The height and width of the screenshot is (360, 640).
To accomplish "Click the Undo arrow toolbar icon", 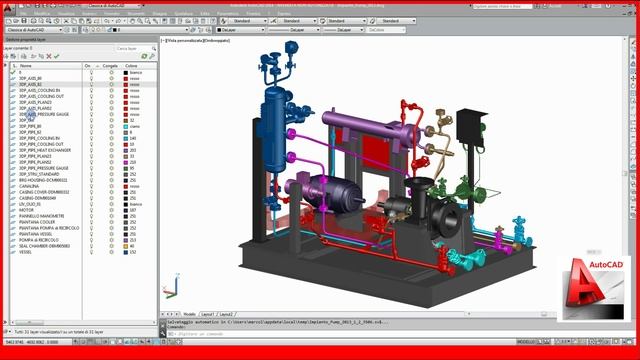I will click(107, 21).
